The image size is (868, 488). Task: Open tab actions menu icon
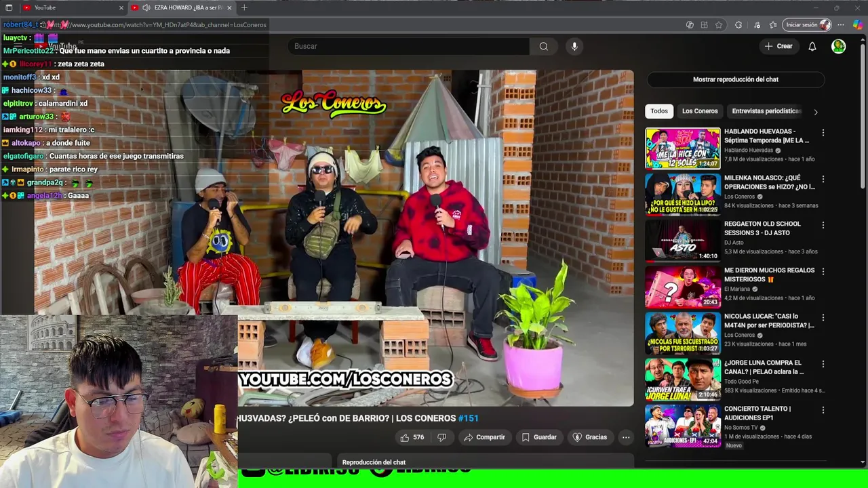9,7
